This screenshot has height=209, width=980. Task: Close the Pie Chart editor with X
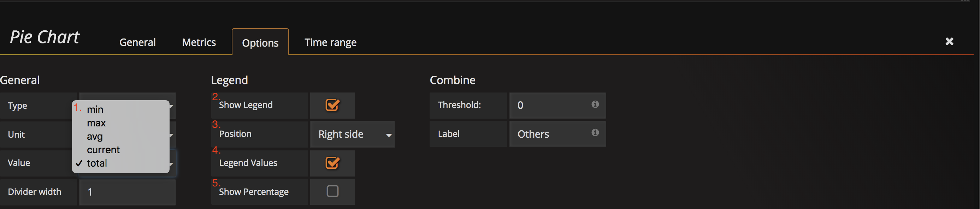click(949, 41)
